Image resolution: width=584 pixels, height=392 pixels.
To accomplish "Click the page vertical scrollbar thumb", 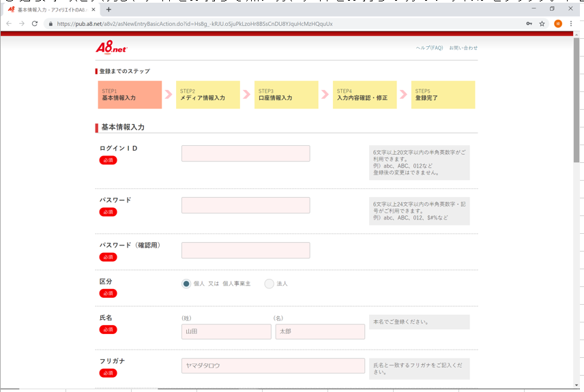I will click(576, 100).
